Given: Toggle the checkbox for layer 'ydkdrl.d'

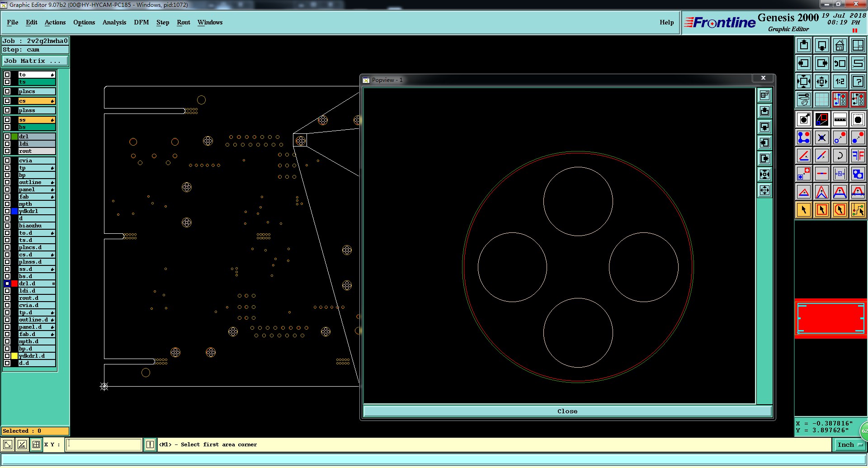Looking at the screenshot, I should coord(7,356).
